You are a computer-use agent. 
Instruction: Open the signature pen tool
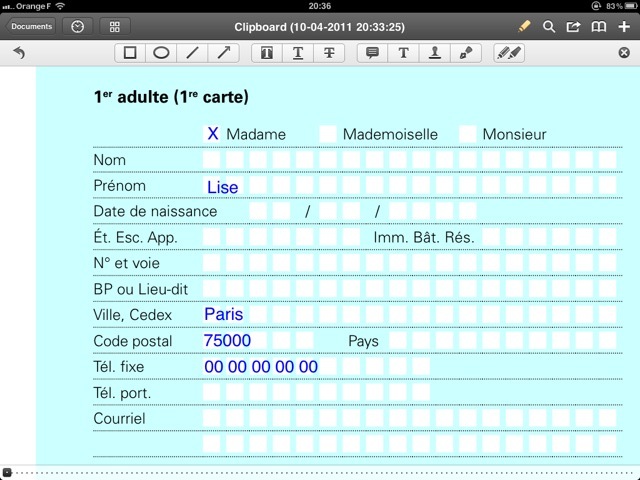tap(466, 53)
